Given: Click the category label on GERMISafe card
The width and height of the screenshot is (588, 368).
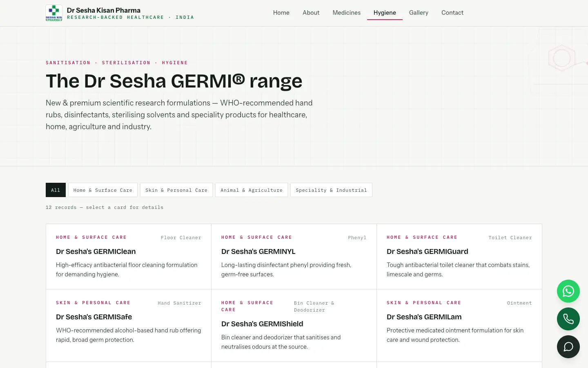Looking at the screenshot, I should click(x=93, y=303).
